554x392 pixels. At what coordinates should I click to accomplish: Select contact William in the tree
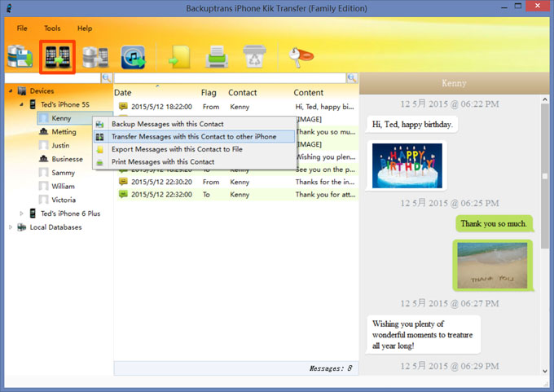tap(63, 186)
